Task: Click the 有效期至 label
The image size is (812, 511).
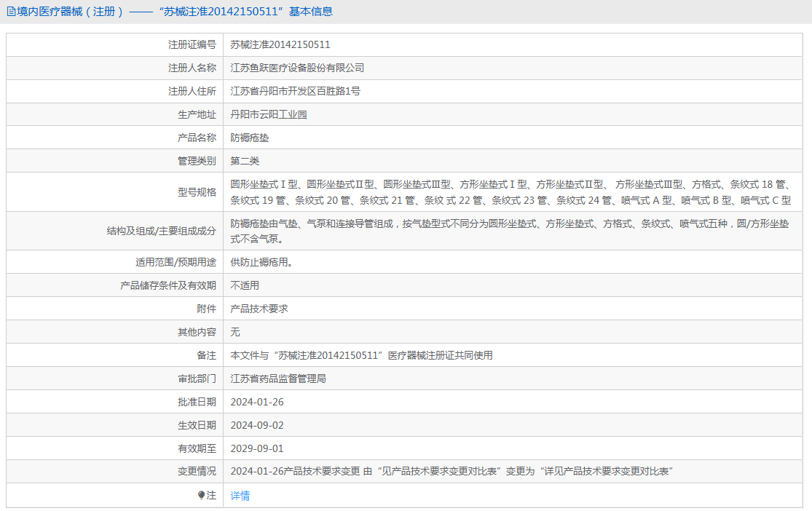Action: [x=197, y=448]
